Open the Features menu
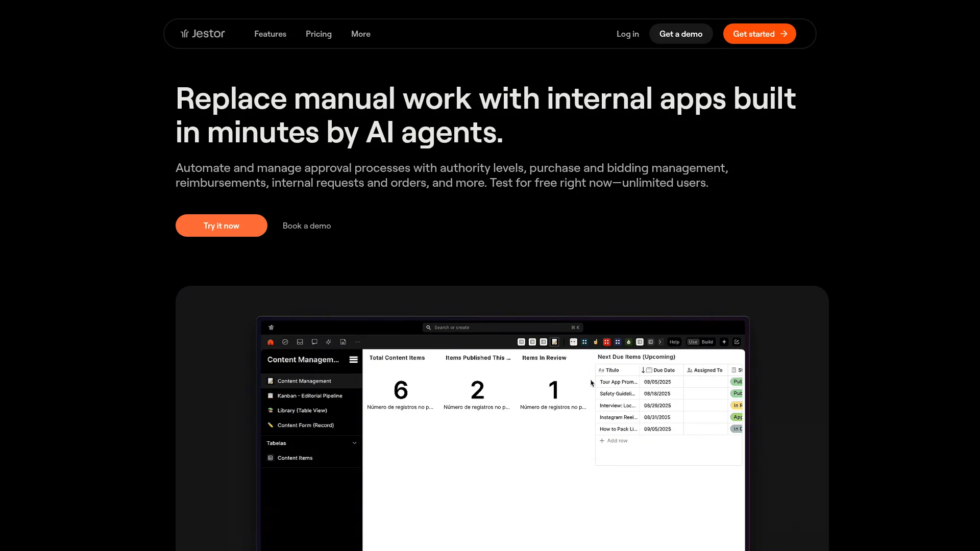 [270, 34]
